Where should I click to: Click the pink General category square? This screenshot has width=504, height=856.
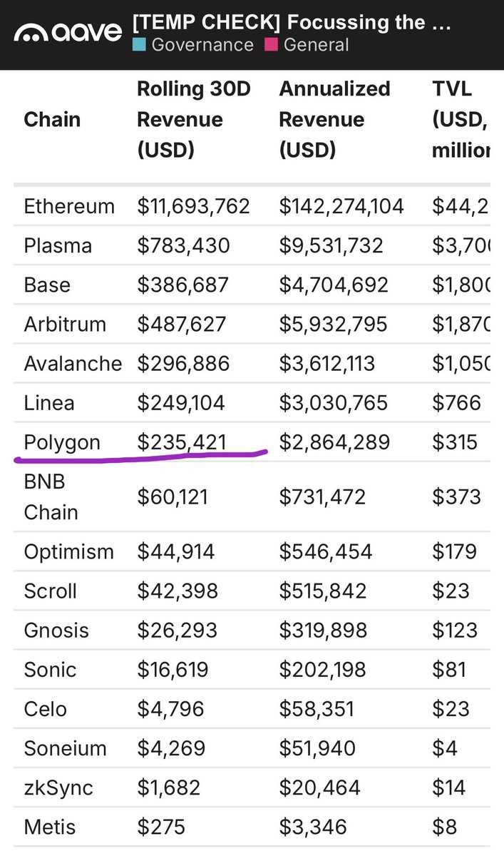click(x=272, y=45)
